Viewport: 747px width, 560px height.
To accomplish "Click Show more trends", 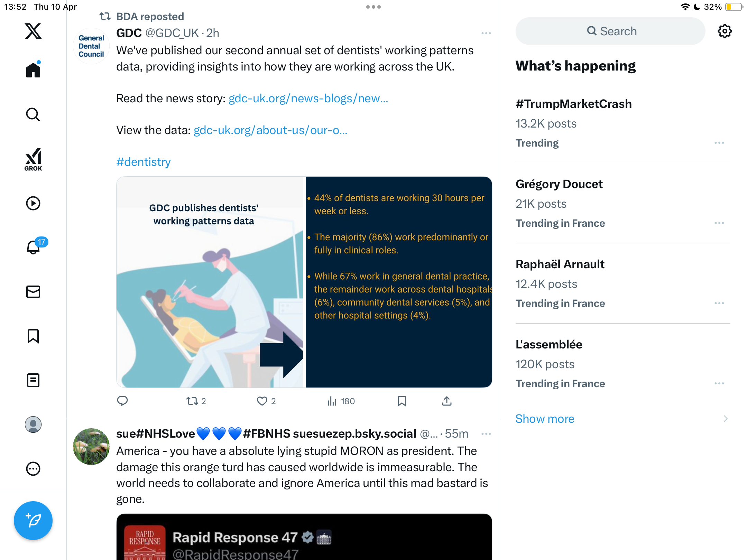I will 545,419.
